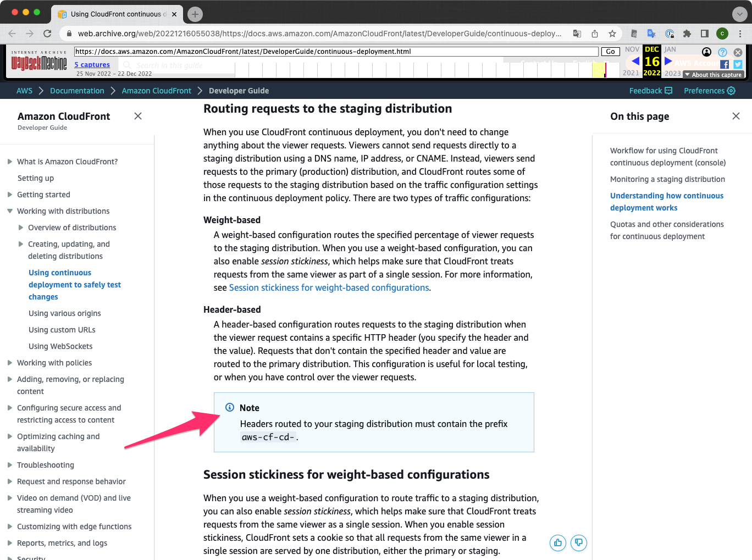Click the Wayback Machine logo
752x560 pixels.
39,61
